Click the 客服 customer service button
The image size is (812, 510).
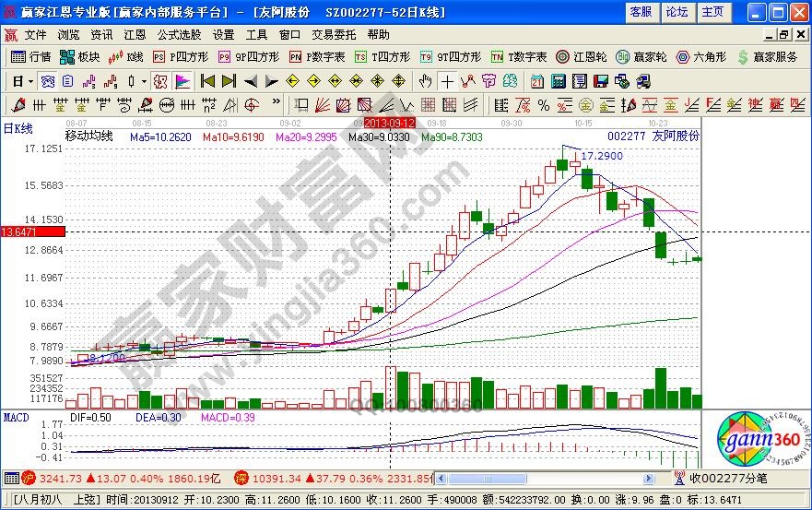(x=641, y=12)
